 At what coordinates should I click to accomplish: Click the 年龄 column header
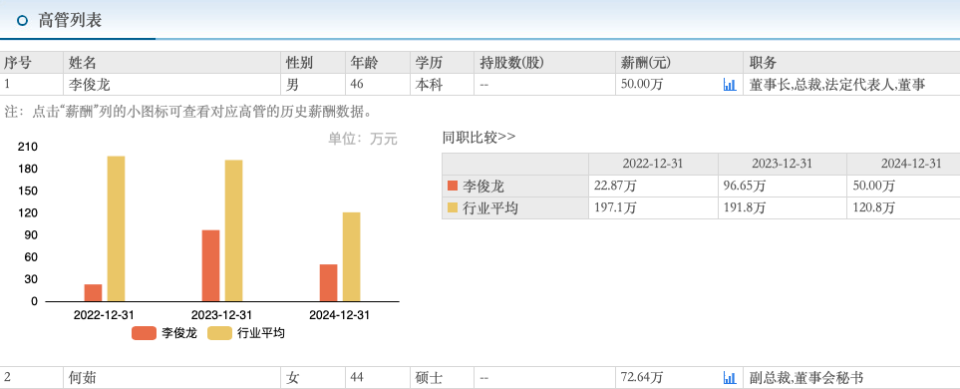pos(377,62)
